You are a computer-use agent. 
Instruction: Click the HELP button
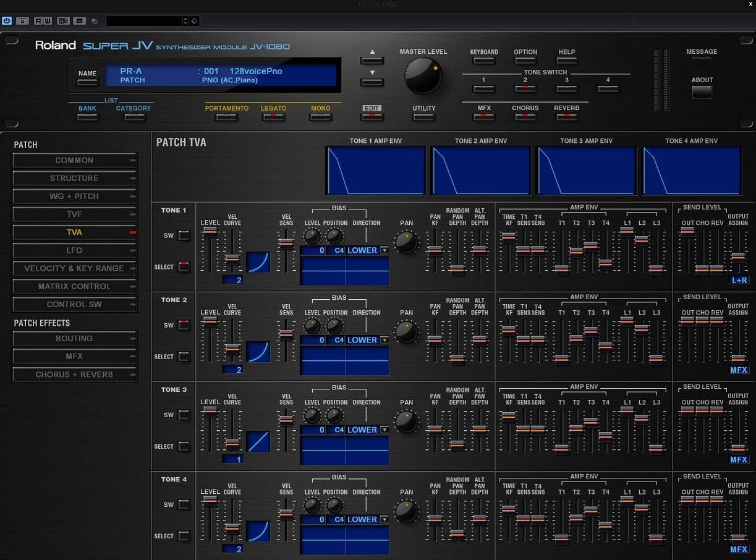[567, 61]
